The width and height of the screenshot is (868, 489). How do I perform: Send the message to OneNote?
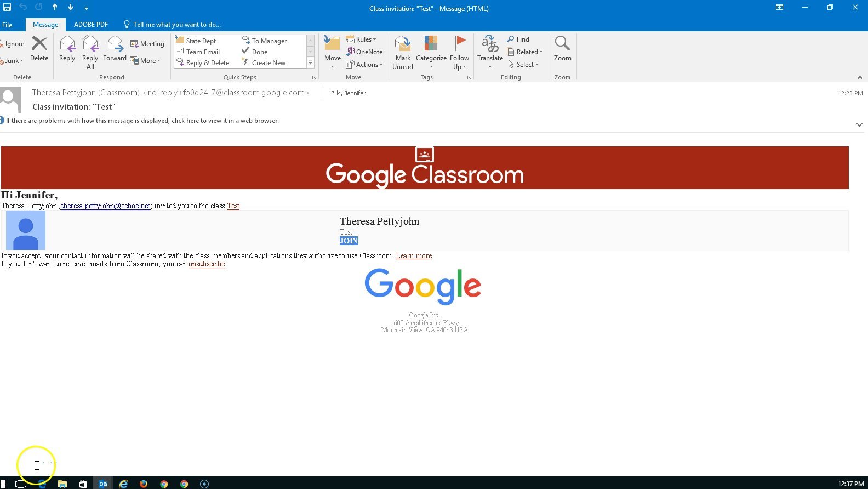pyautogui.click(x=364, y=52)
